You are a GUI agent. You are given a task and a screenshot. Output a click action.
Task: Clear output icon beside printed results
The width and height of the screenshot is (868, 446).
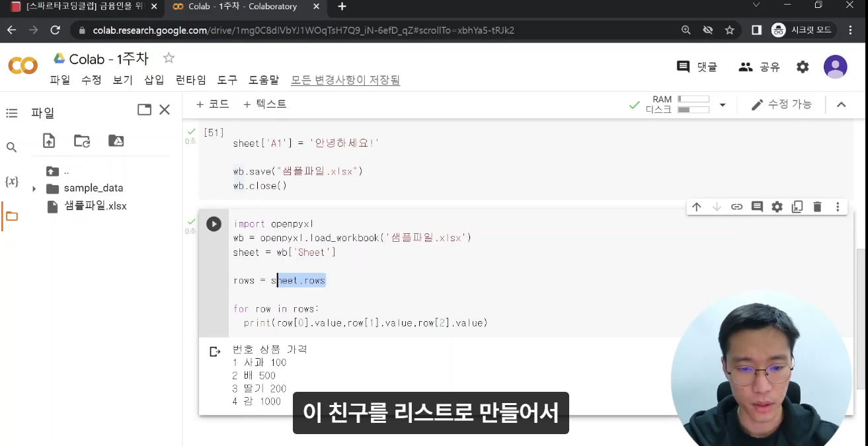pyautogui.click(x=215, y=352)
